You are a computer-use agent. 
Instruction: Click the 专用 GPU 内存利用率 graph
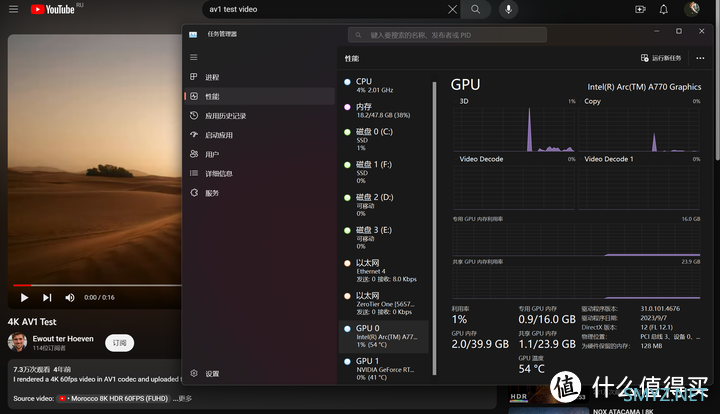[x=576, y=240]
